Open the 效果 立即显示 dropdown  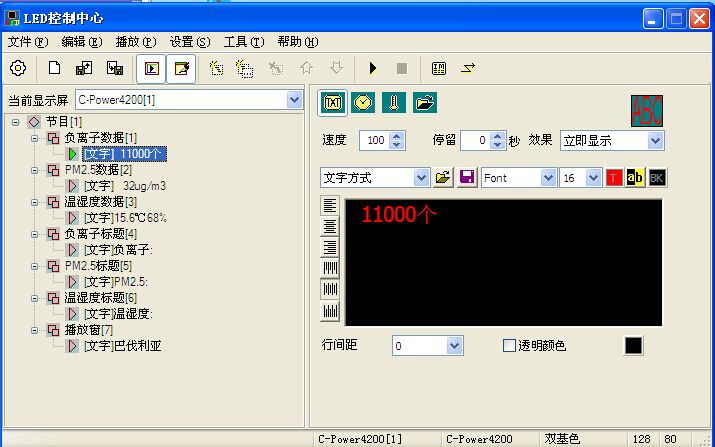click(655, 140)
